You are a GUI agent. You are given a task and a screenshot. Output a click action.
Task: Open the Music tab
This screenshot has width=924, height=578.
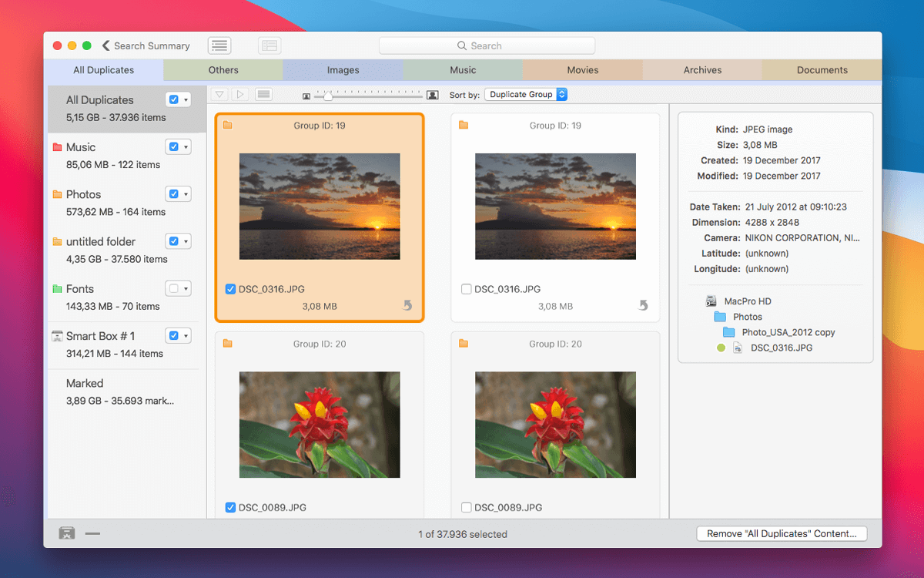pos(463,70)
